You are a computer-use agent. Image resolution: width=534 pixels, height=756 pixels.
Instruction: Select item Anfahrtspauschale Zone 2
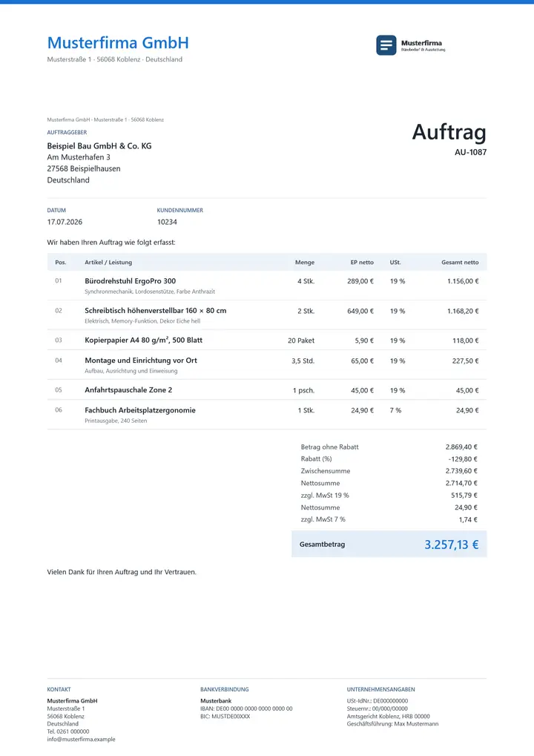click(128, 389)
